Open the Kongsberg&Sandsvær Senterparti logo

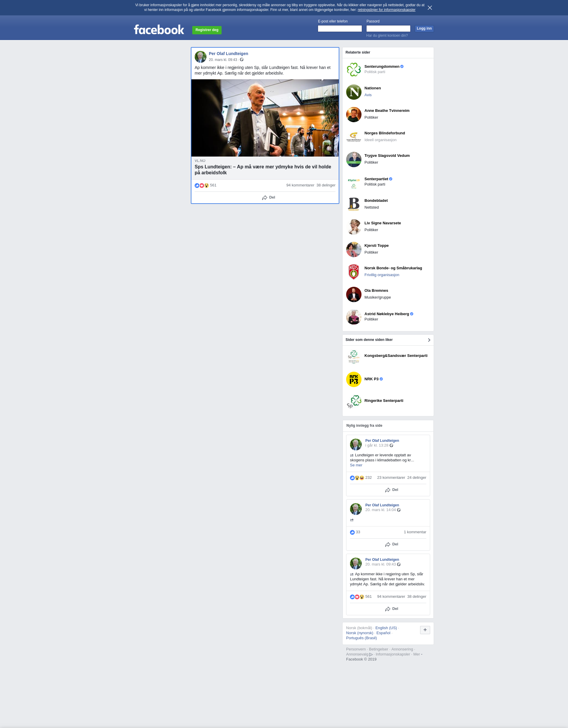tap(354, 357)
